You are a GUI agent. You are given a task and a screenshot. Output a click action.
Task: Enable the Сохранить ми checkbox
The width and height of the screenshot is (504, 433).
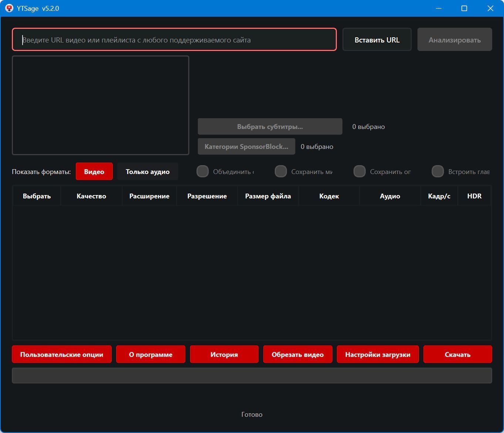281,171
